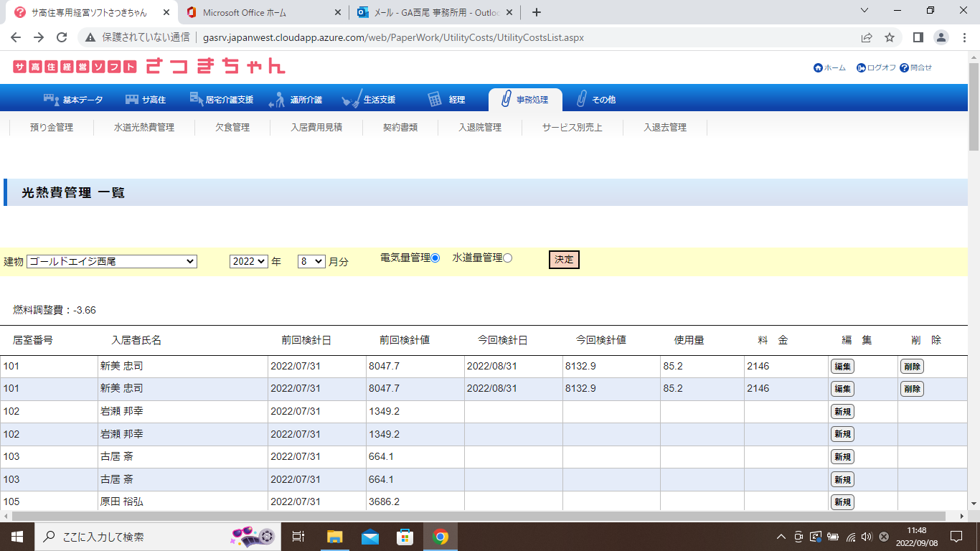Screen dimensions: 980x551
Task: Open the 基本データ menu icon
Action: coord(51,100)
